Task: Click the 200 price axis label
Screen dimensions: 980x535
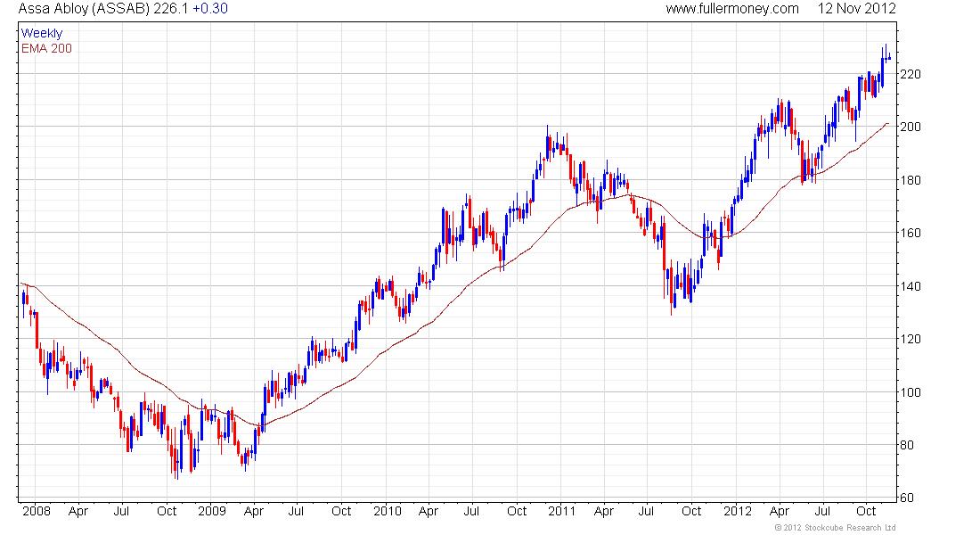Action: [910, 127]
